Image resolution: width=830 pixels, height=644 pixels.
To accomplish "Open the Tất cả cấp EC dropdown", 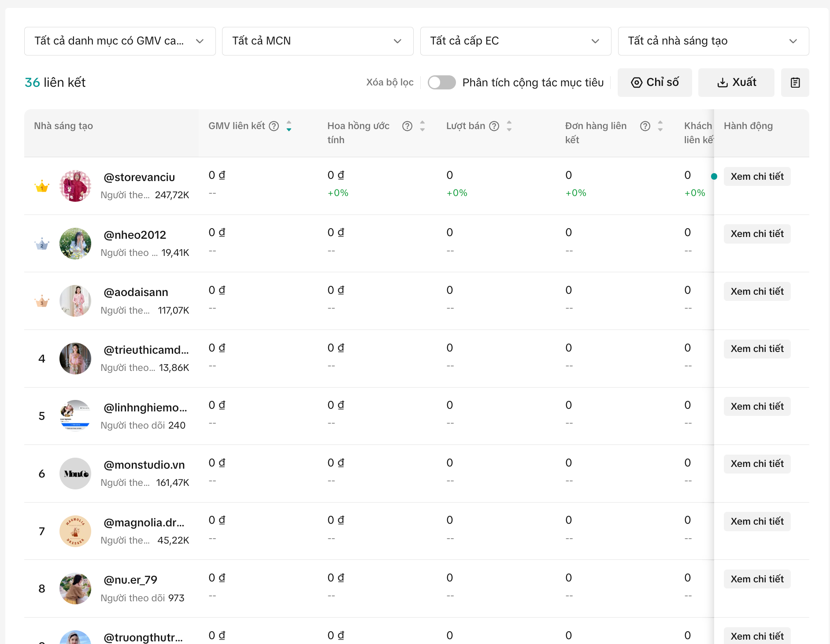I will pos(515,41).
